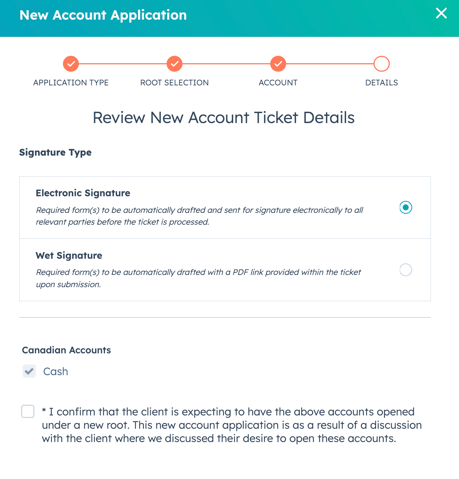Select the Electronic Signature radio button
This screenshot has width=459, height=479.
[x=406, y=207]
